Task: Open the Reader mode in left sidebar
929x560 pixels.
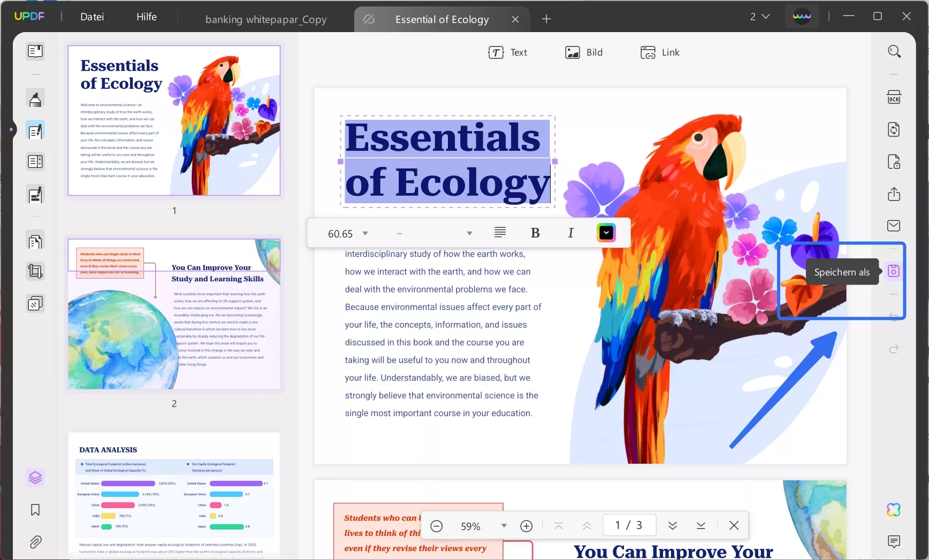Action: click(x=35, y=51)
